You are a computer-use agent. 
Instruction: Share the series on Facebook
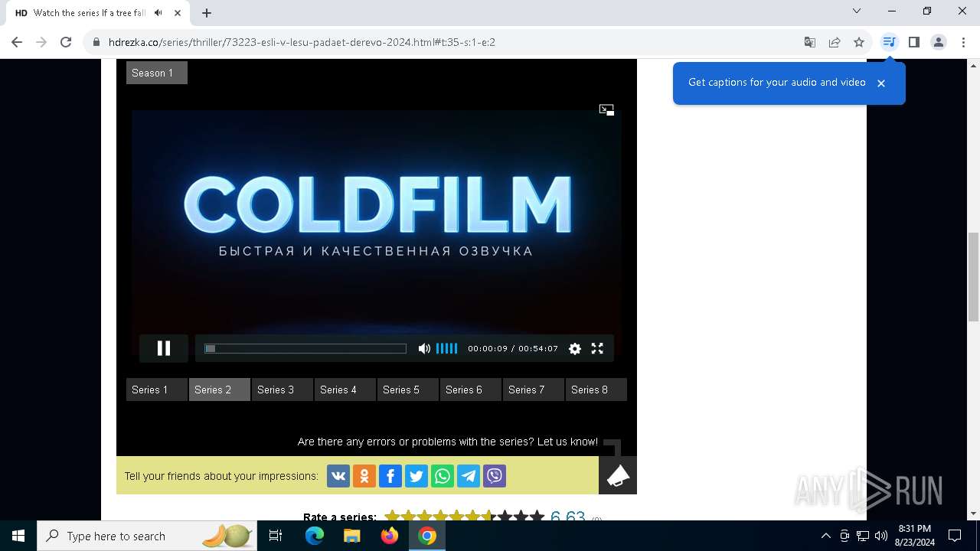(390, 476)
